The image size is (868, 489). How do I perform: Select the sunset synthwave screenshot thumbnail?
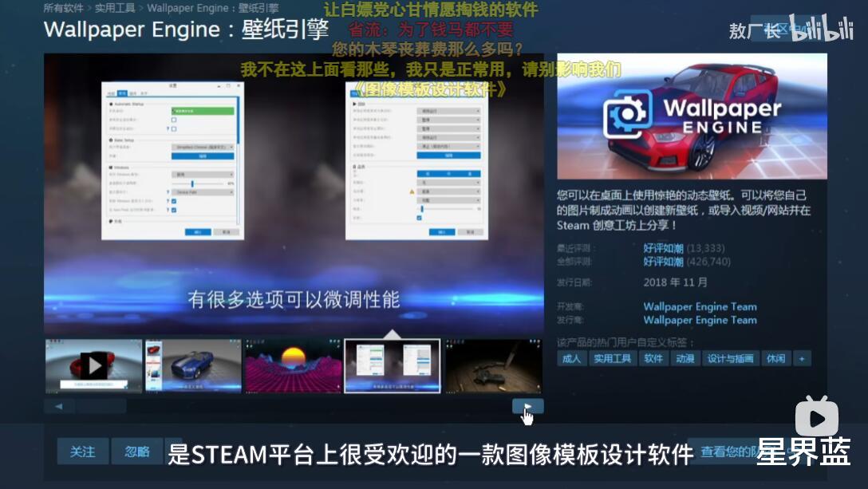(x=290, y=365)
